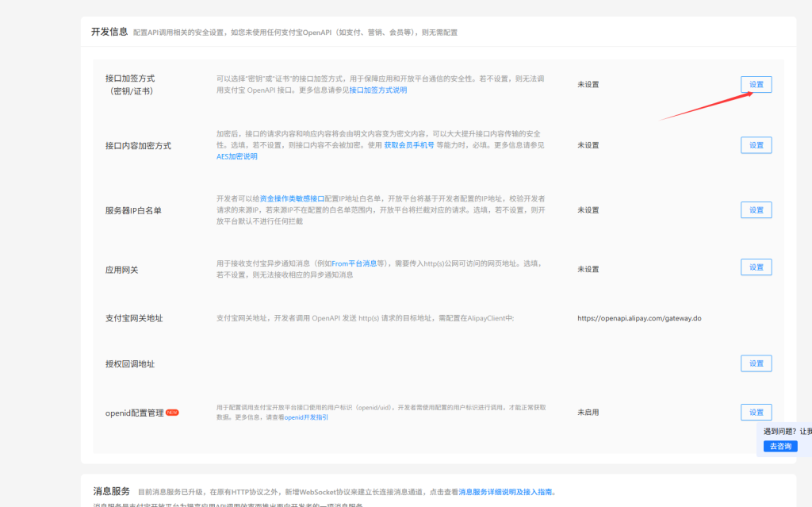Viewport: 812px width, 507px height.
Task: Open the AES加密说明 link
Action: point(237,156)
